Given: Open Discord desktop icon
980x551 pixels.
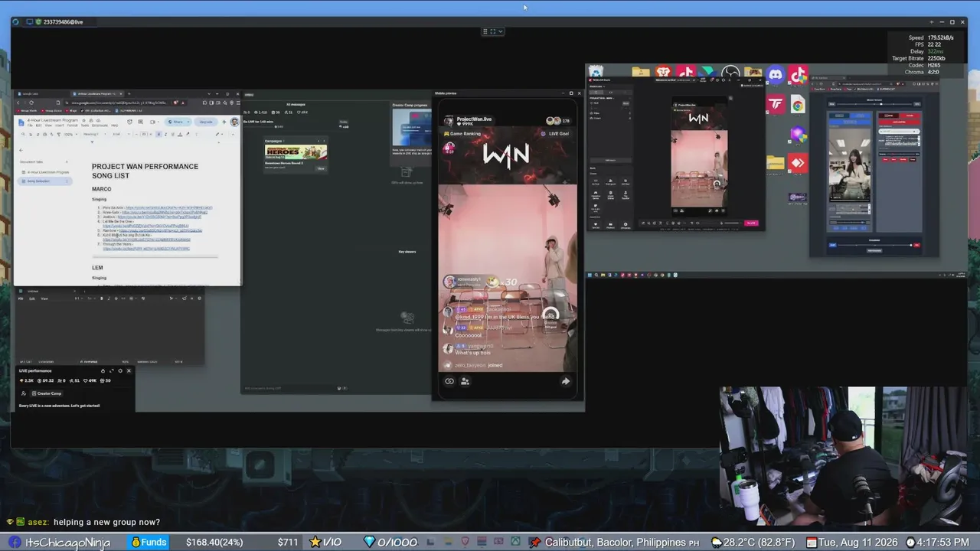Looking at the screenshot, I should coord(776,74).
